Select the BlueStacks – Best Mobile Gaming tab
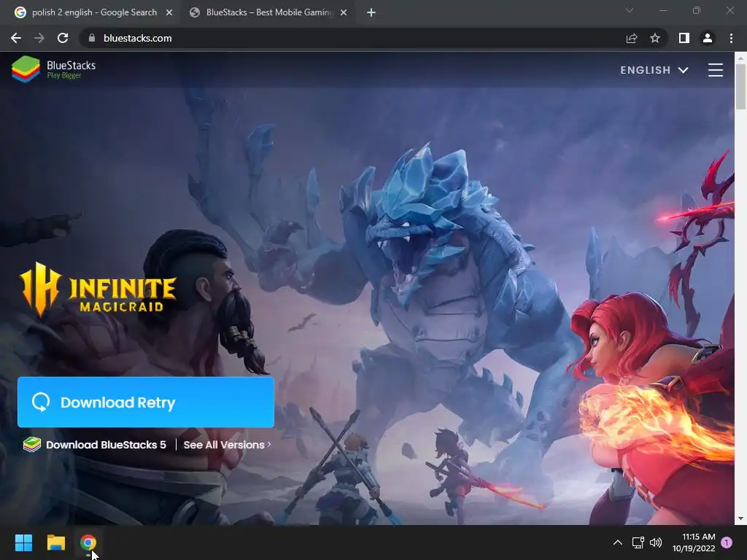 [x=269, y=12]
